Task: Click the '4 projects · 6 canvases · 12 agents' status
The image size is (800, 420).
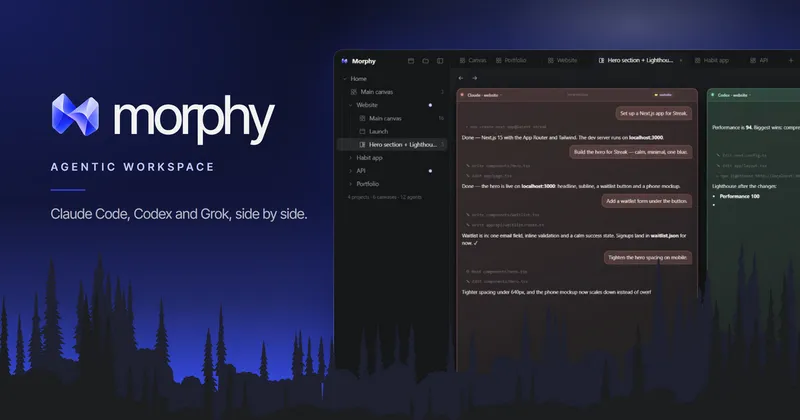Action: pyautogui.click(x=385, y=197)
